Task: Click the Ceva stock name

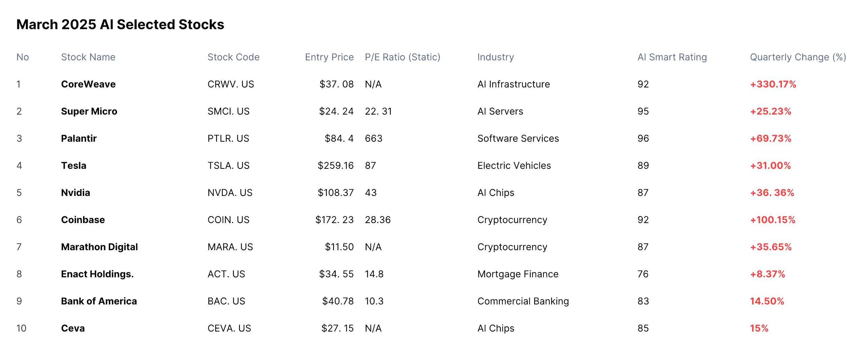Action: tap(73, 328)
